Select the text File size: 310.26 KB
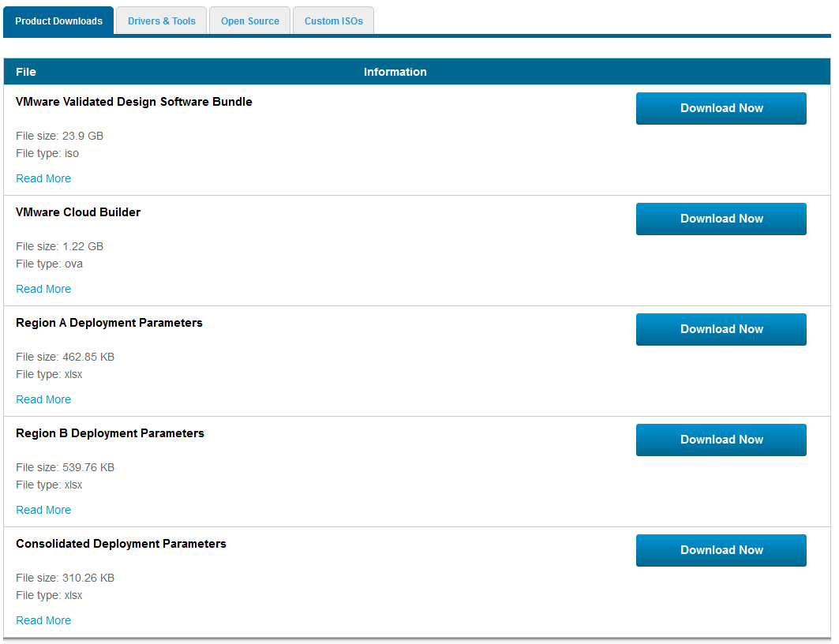Viewport: 839px width, 644px height. [66, 578]
